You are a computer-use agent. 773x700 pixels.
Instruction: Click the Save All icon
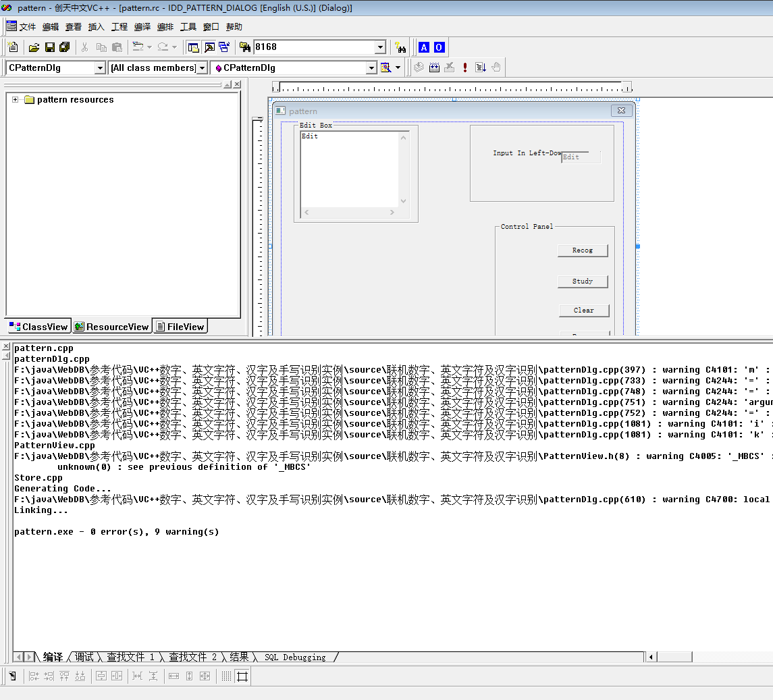click(x=64, y=47)
